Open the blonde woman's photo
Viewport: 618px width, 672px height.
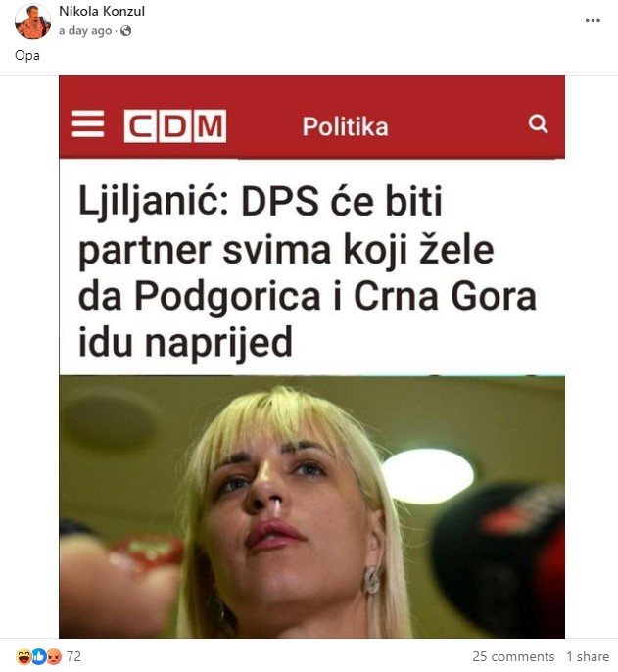coord(312,506)
